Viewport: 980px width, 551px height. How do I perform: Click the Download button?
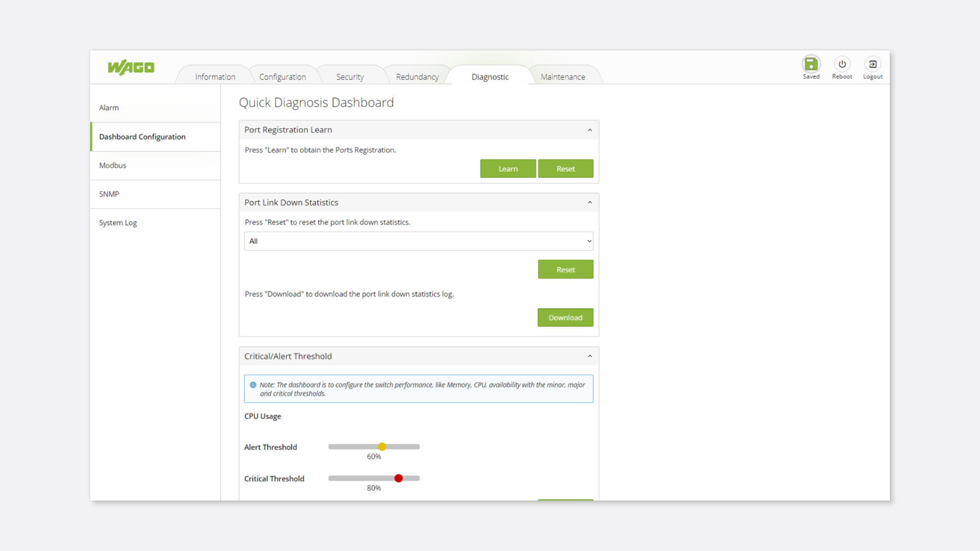point(565,317)
